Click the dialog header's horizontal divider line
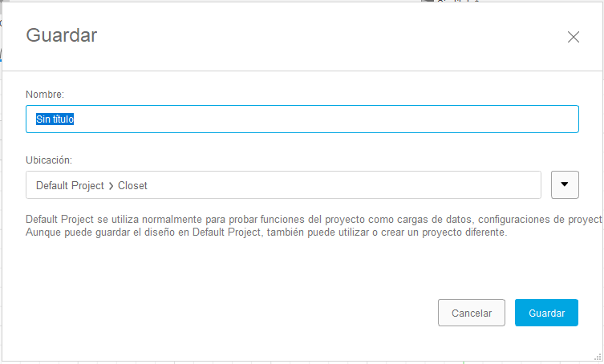 302,71
